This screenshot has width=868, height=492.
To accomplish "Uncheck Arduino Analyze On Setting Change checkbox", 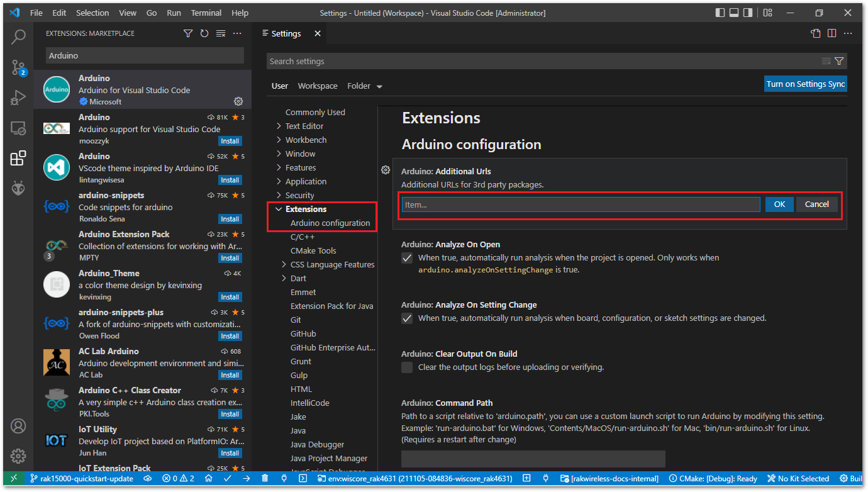I will tap(407, 318).
